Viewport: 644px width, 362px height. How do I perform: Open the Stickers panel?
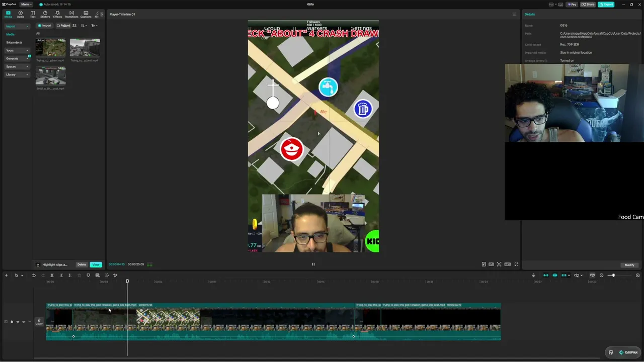[45, 14]
